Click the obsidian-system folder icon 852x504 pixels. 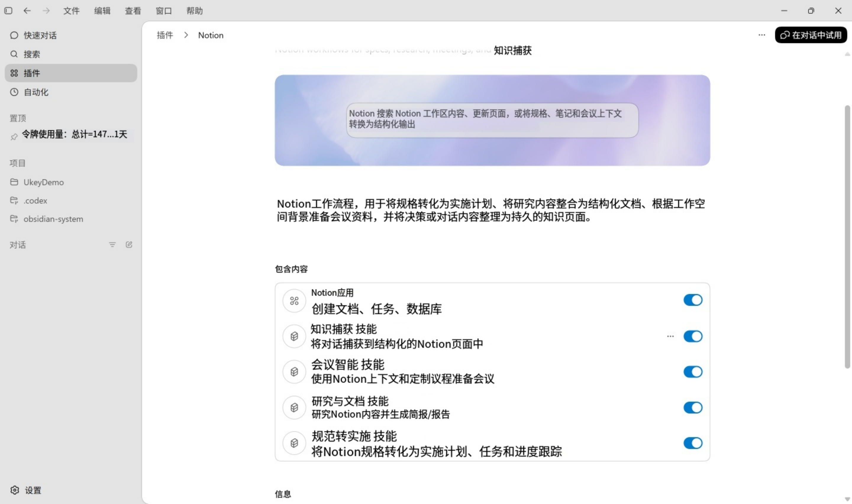14,219
